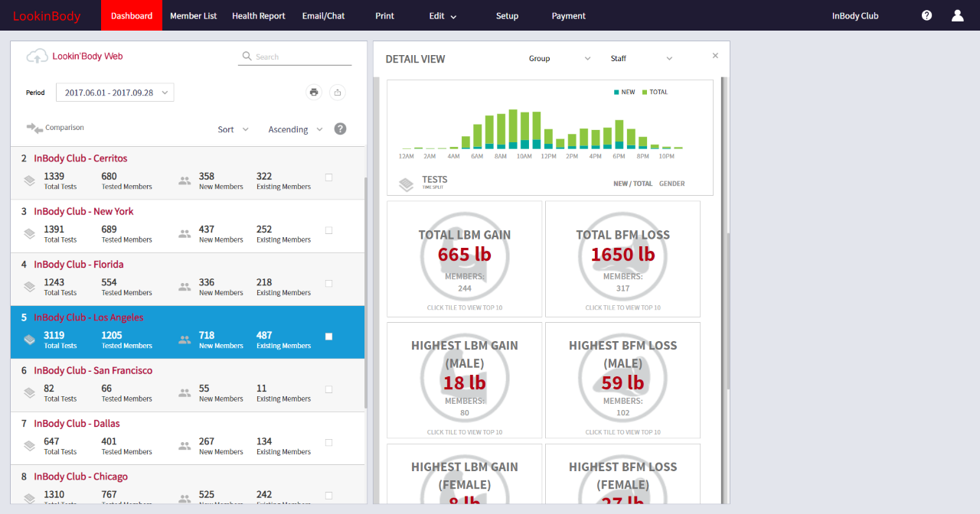Click the Comparison arrows icon
980x514 pixels.
click(34, 128)
